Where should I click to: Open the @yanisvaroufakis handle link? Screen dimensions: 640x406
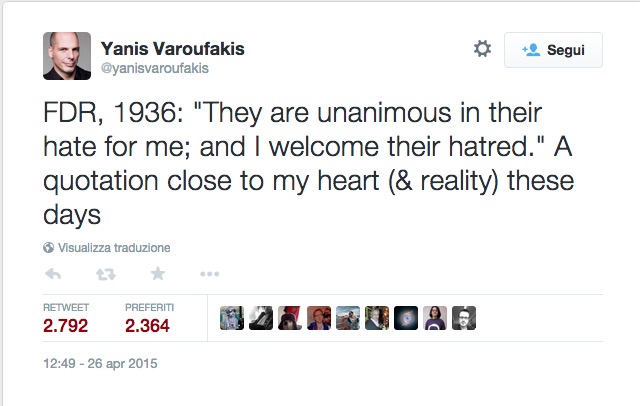pos(155,68)
